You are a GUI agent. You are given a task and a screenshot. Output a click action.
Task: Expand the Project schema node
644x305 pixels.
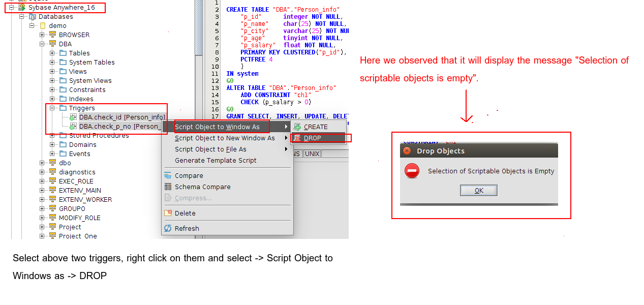coord(42,227)
